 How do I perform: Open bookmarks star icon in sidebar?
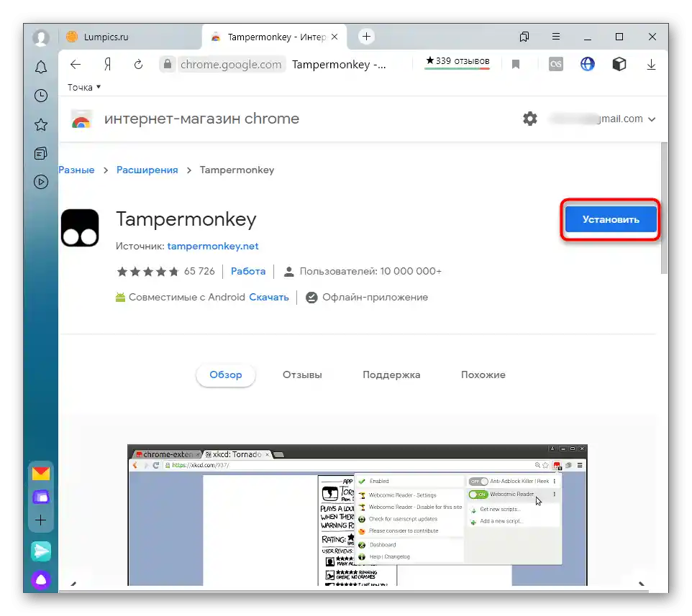(41, 125)
